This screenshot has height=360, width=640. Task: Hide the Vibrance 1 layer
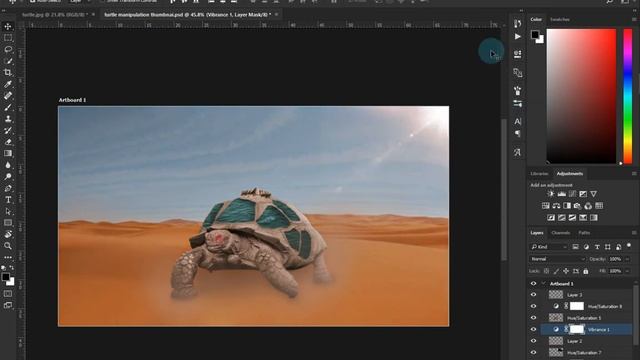[533, 329]
